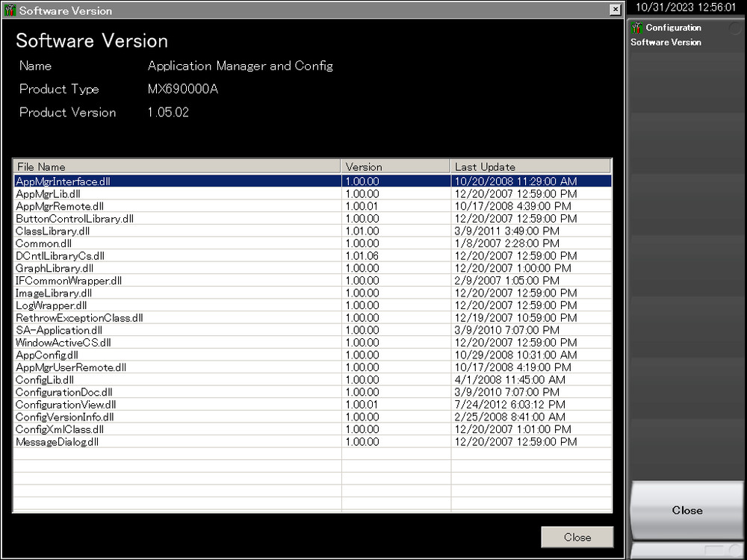Click date 10/29/2008 10:31:00 AM
Screen dimensions: 747x560
pyautogui.click(x=516, y=355)
